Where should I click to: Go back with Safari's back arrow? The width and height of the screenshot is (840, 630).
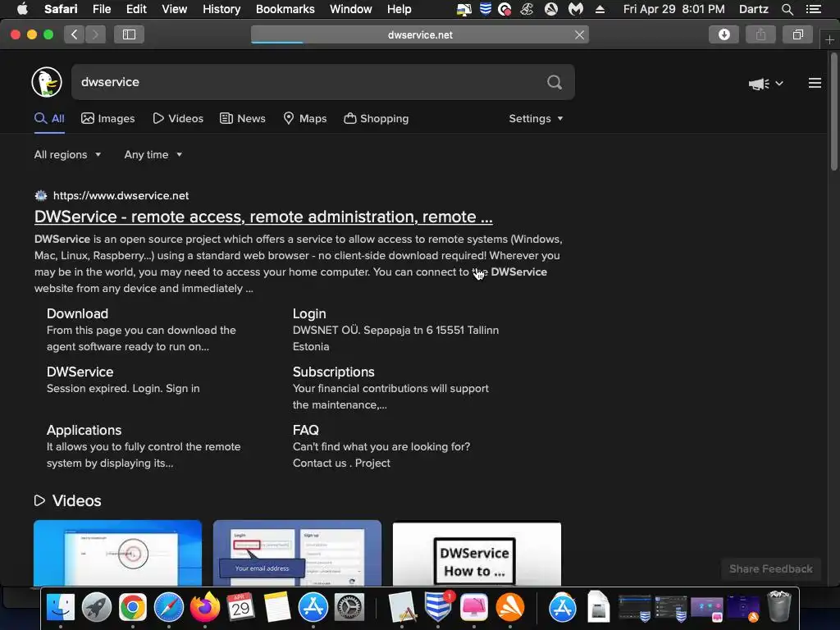point(75,34)
